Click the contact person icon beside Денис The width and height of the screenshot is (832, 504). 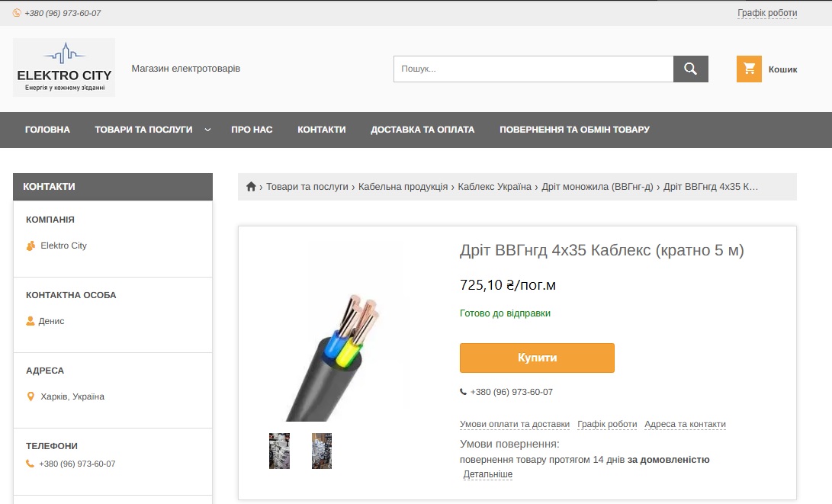pos(31,321)
